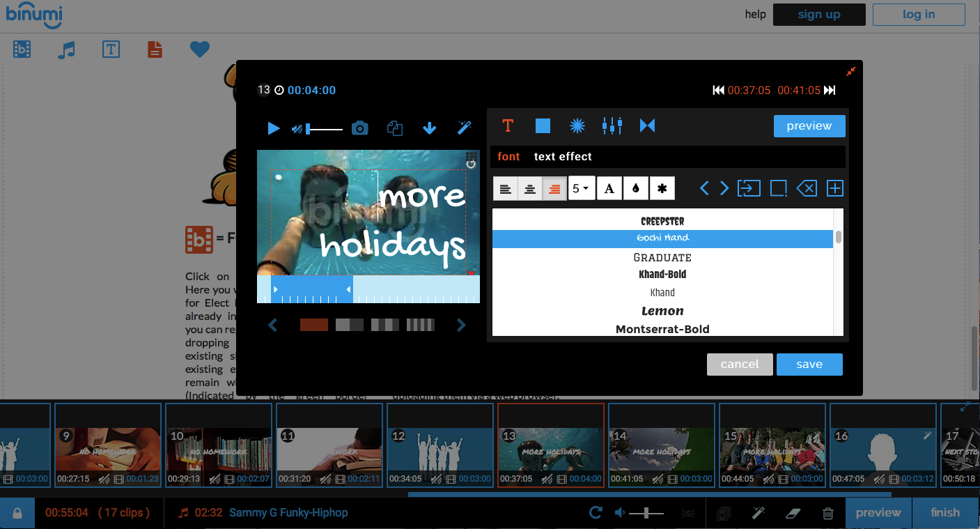The image size is (980, 529).
Task: Adjust the clip volume slider in editor
Action: [325, 129]
